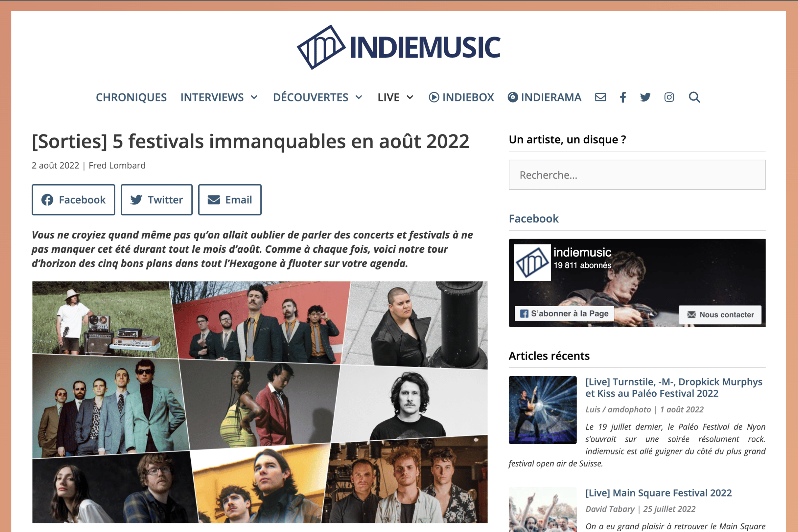Open the Facebook icon in navigation bar
Screen dimensions: 798x532
[622, 97]
